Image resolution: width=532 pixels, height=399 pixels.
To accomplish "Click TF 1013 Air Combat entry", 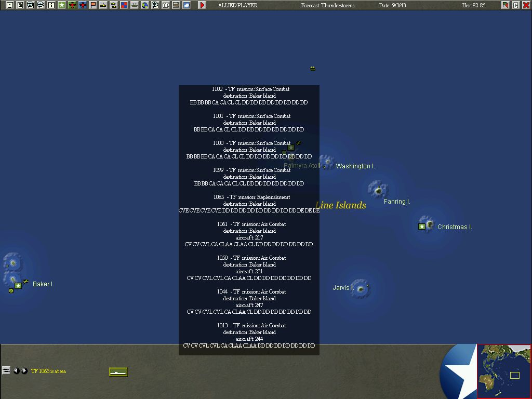I will [x=249, y=336].
